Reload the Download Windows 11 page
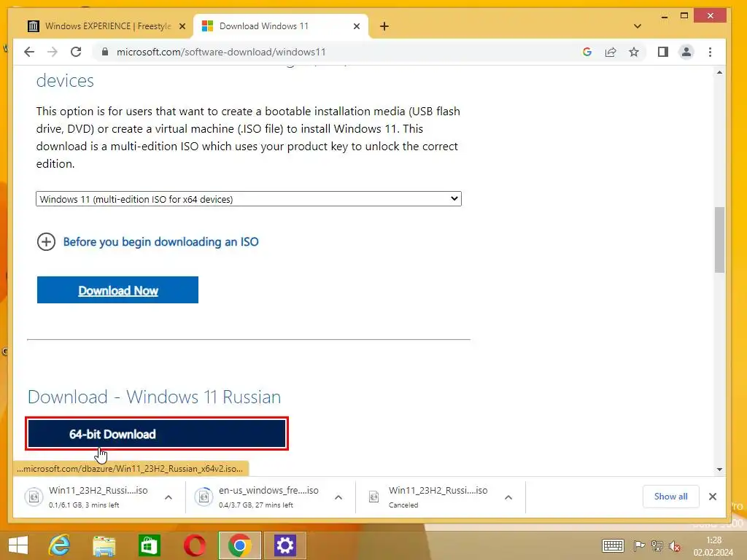Image resolution: width=747 pixels, height=560 pixels. [x=76, y=52]
